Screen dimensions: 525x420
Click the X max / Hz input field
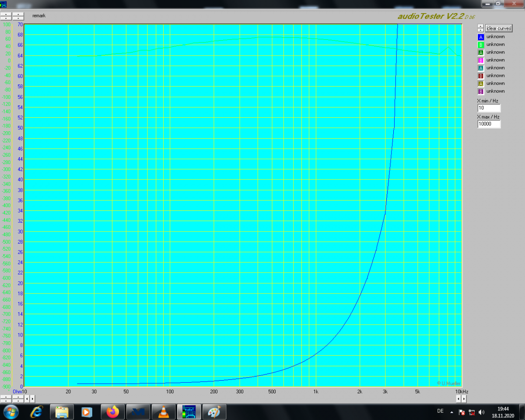click(x=489, y=124)
